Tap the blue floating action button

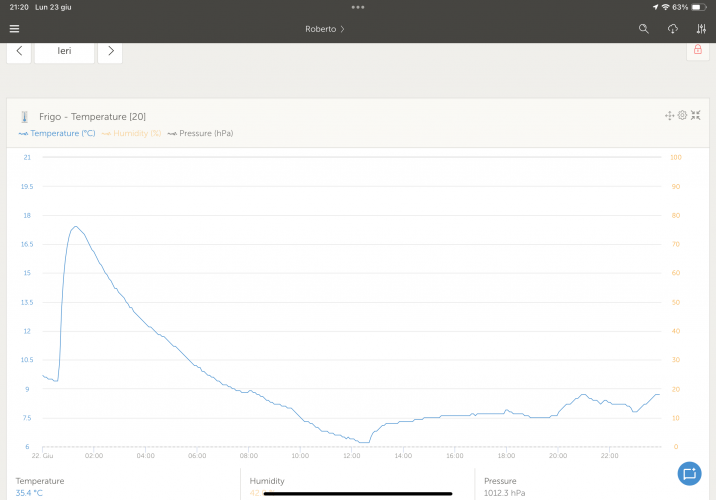point(688,473)
